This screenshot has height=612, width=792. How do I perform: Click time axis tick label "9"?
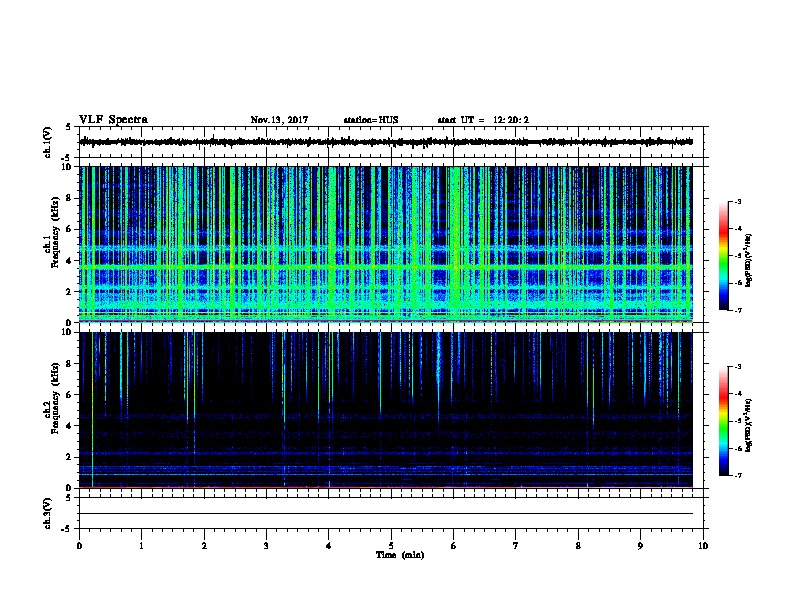(640, 545)
